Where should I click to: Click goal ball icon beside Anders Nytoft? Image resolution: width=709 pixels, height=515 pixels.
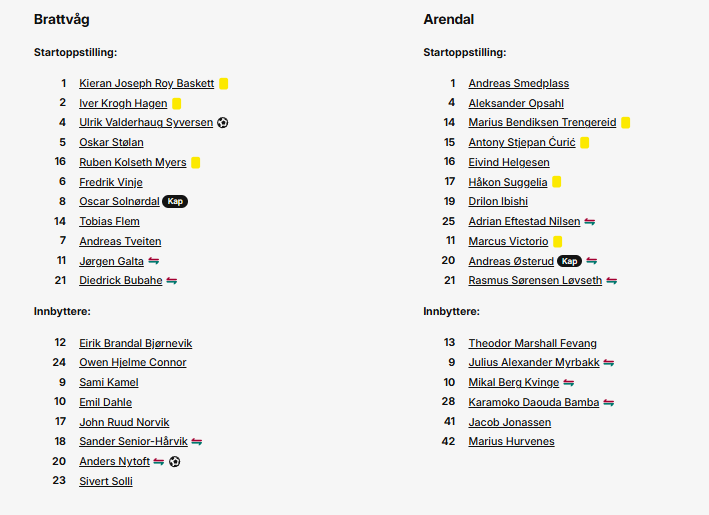point(175,462)
